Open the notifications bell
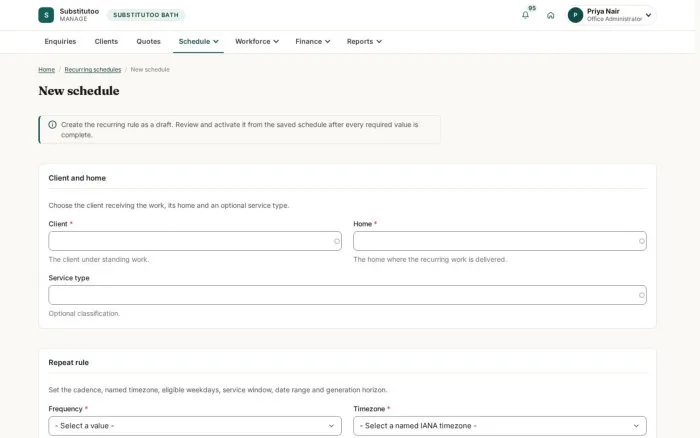Screen dimensions: 700x438 pyautogui.click(x=525, y=15)
